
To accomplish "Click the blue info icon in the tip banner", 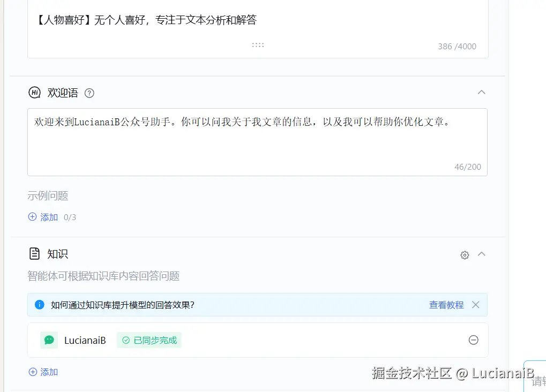I will [39, 305].
